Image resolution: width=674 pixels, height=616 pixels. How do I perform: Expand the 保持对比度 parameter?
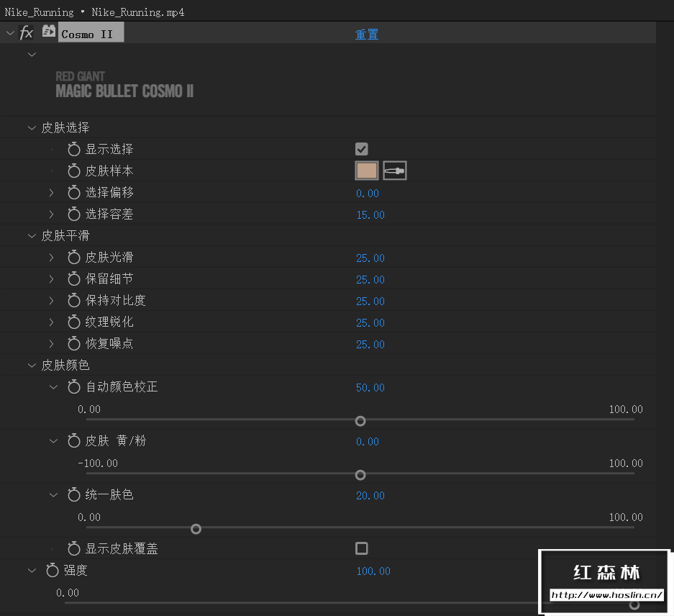pos(51,300)
